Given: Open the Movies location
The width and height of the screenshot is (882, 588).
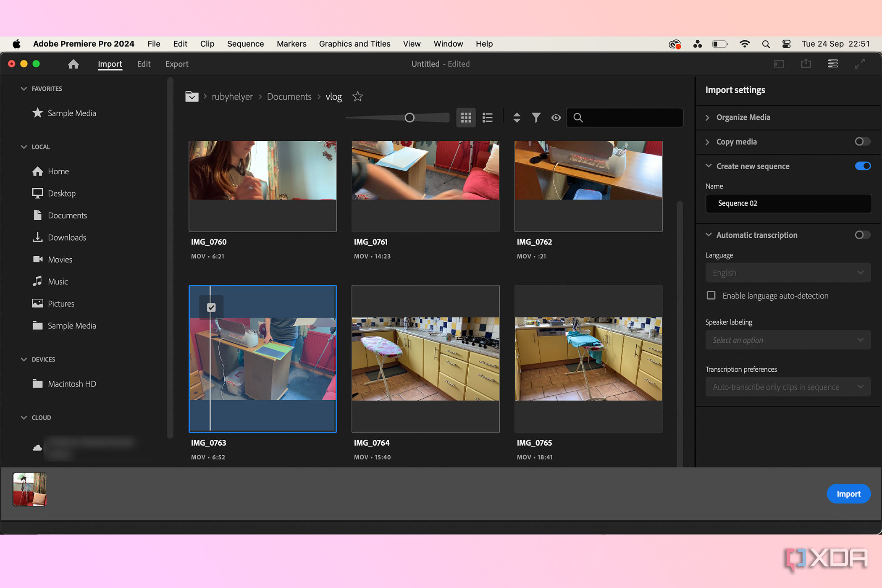Looking at the screenshot, I should [52, 260].
